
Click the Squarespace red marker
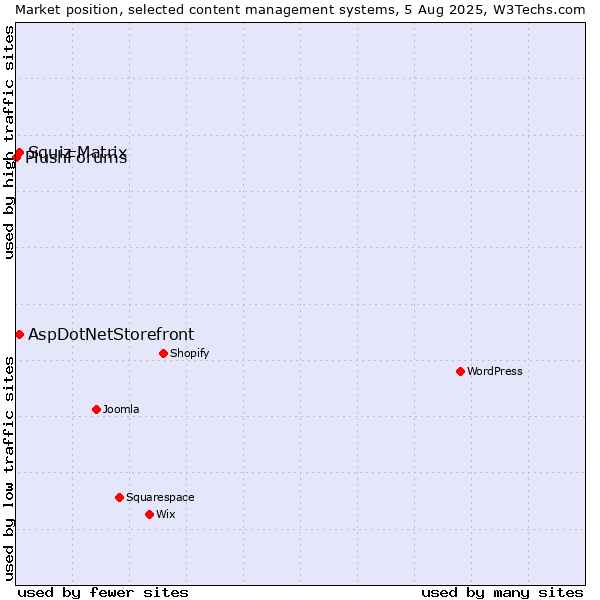point(119,497)
